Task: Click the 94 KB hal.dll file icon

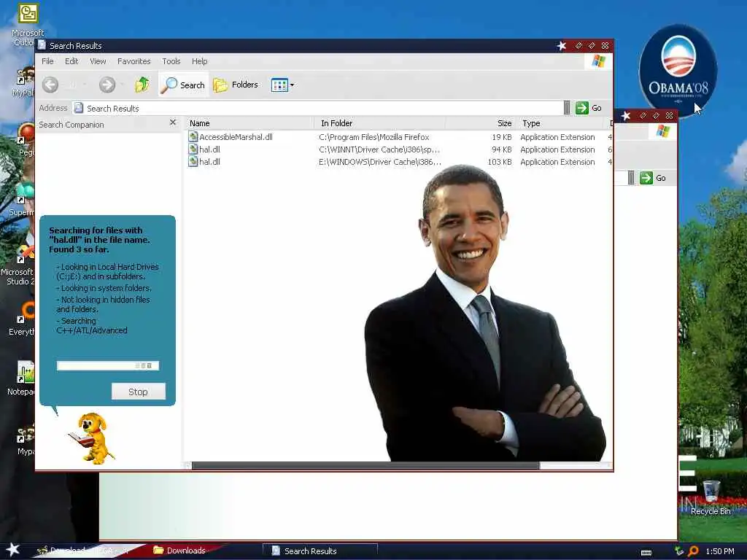Action: click(193, 149)
